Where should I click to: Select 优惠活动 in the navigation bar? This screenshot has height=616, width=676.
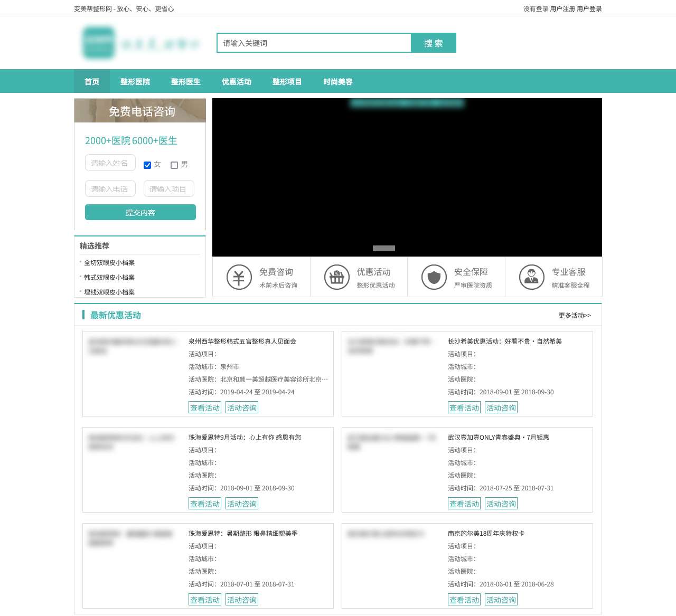(x=237, y=81)
